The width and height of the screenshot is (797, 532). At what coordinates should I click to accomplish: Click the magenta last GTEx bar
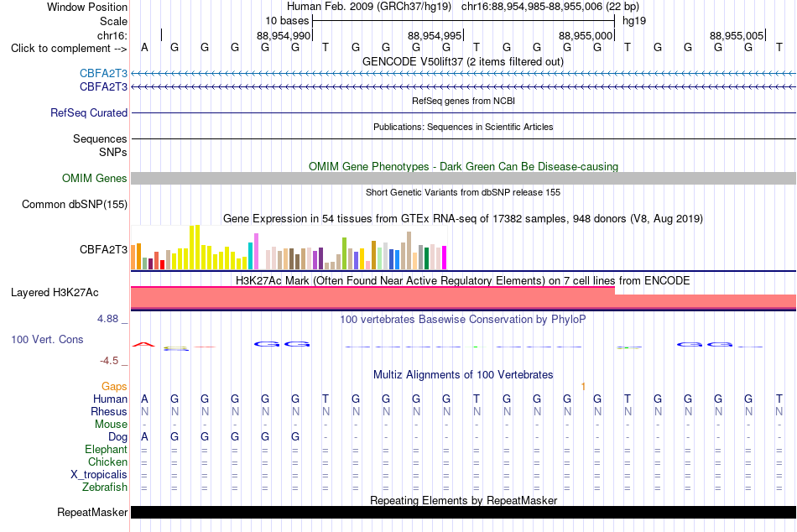tap(445, 258)
